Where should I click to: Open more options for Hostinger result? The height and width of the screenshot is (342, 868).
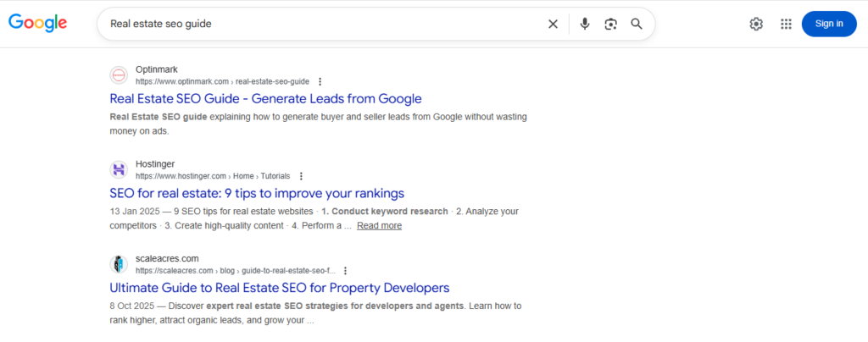[301, 176]
